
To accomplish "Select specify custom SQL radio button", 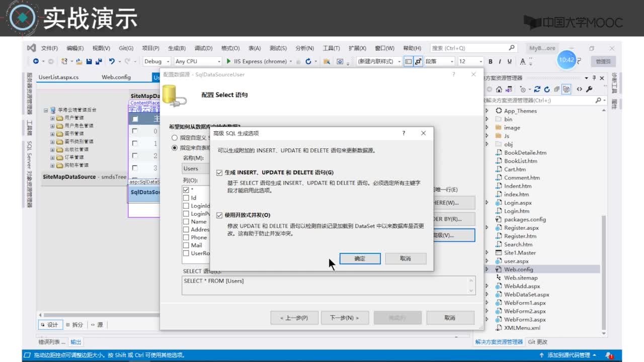I will (175, 138).
